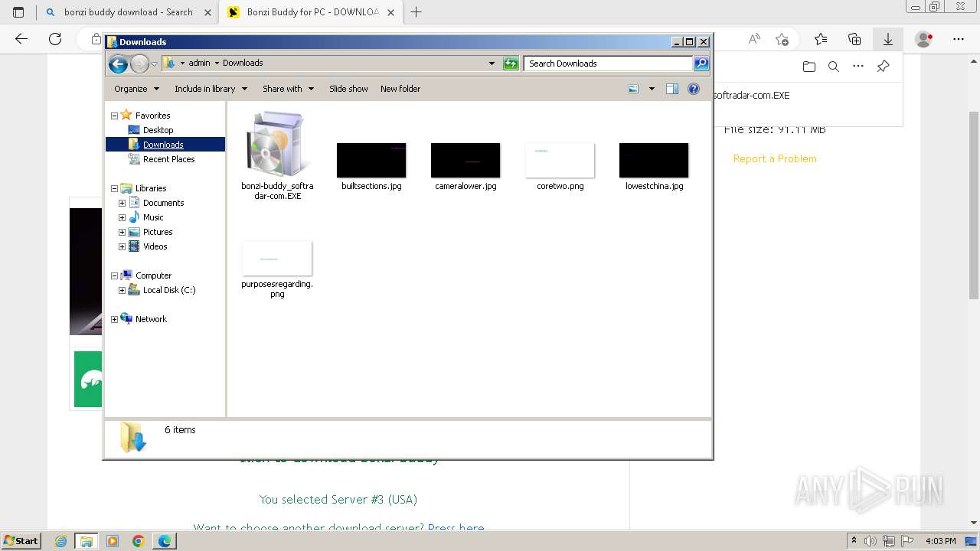
Task: Add this page to favorites
Action: [782, 39]
